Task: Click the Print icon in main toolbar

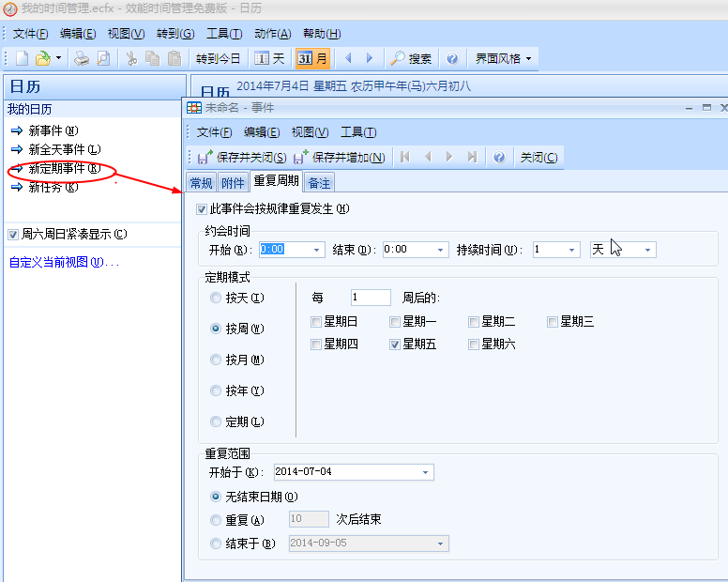Action: click(x=82, y=58)
